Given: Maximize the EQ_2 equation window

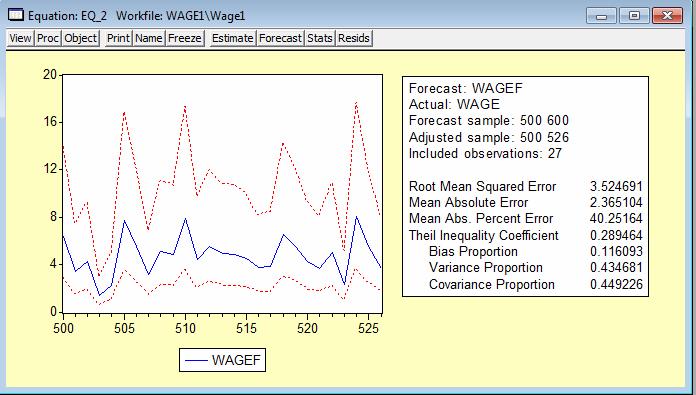Looking at the screenshot, I should 634,16.
